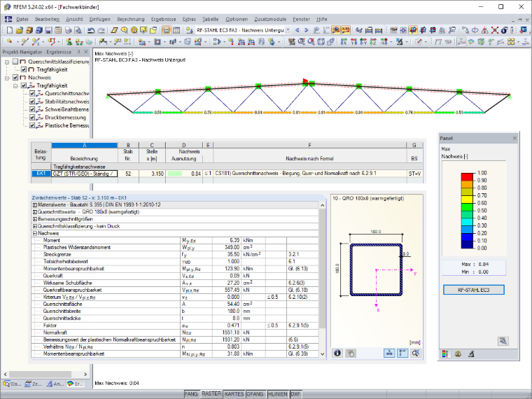Open the Bearbeiten menu
532x399 pixels.
47,20
